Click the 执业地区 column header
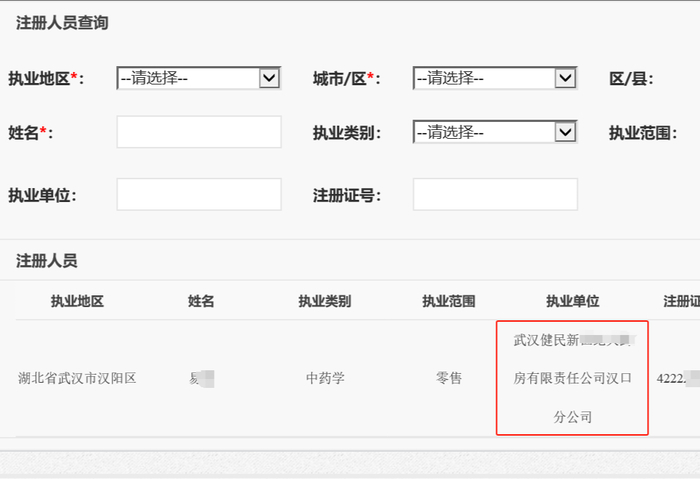The height and width of the screenshot is (479, 700). pos(77,301)
